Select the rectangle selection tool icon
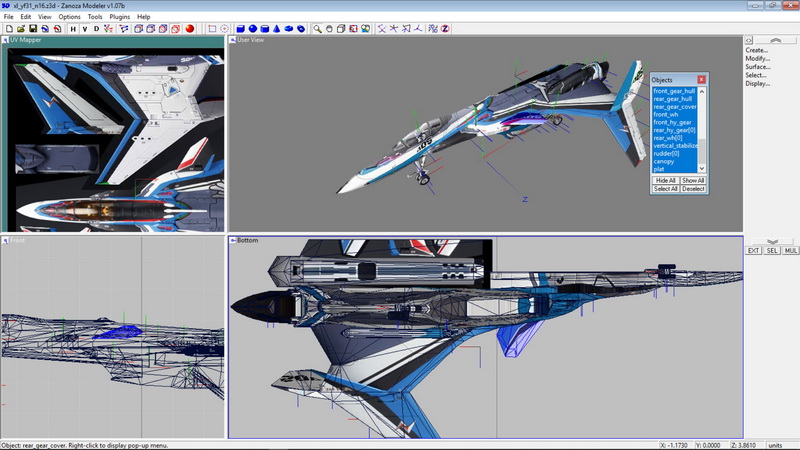 click(x=212, y=29)
